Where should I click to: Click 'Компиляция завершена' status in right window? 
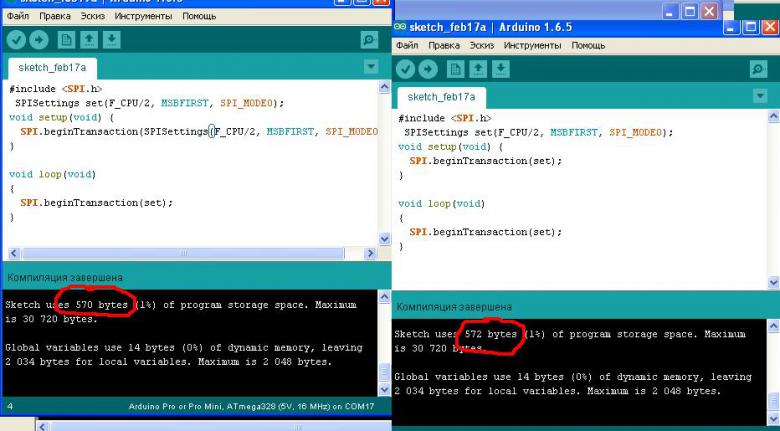[x=454, y=307]
